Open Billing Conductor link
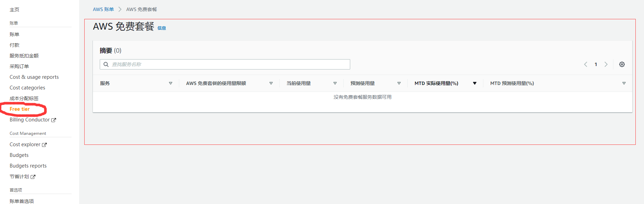 point(30,120)
